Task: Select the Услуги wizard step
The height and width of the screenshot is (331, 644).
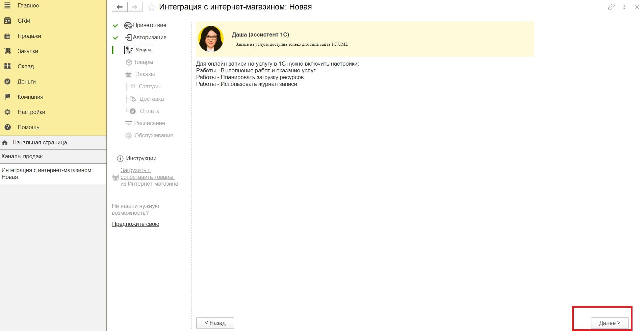Action: click(143, 50)
